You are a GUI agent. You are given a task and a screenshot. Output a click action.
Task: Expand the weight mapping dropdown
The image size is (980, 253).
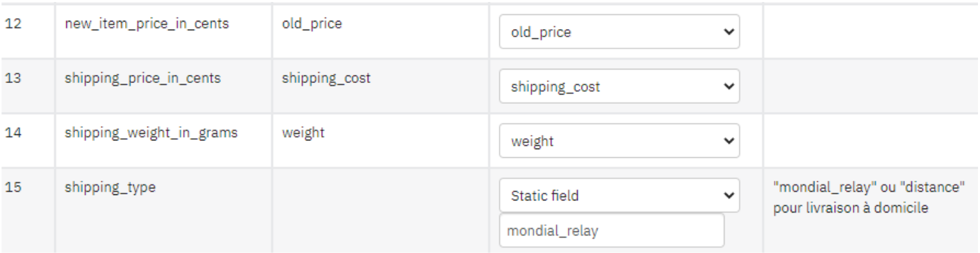point(619,142)
